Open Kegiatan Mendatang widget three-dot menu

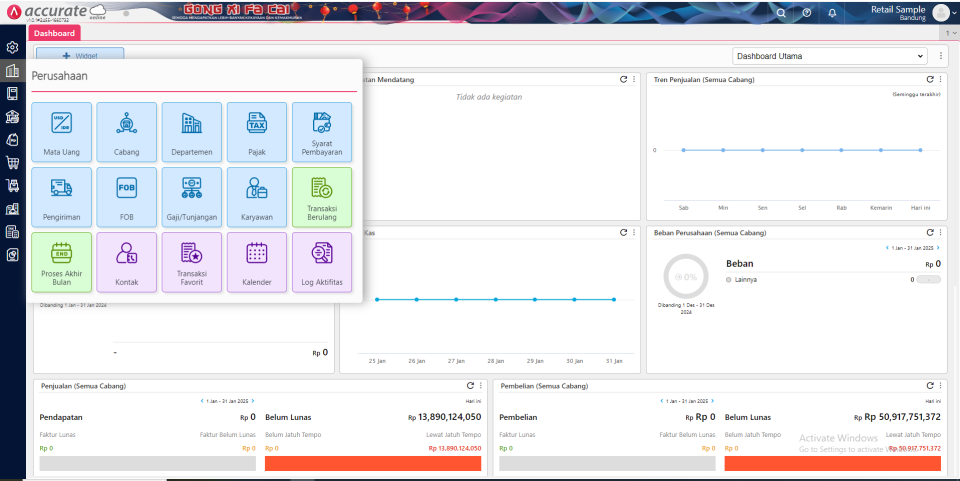tap(634, 80)
